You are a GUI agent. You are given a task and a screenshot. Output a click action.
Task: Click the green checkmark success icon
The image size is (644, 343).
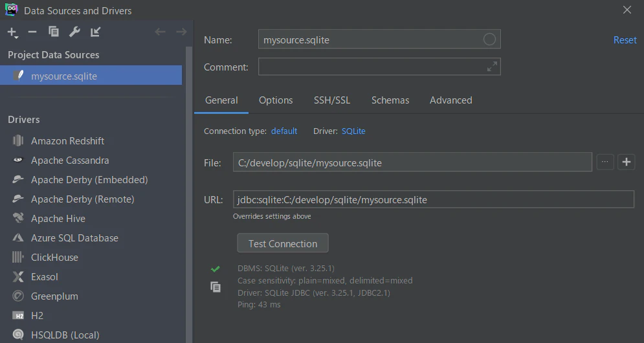tap(216, 269)
